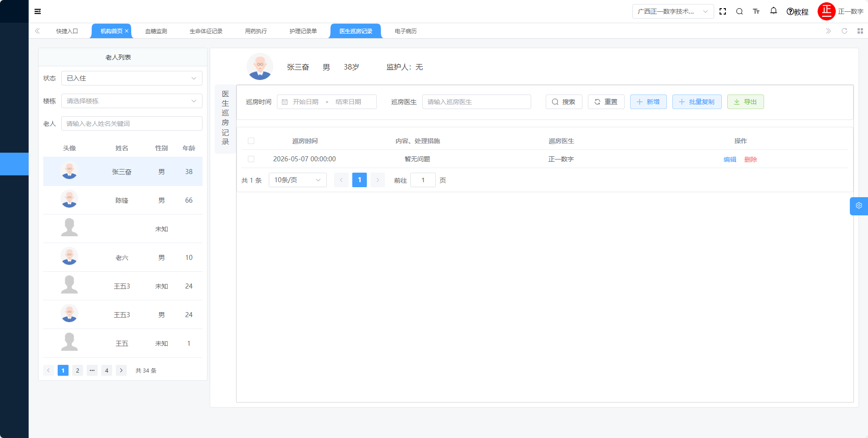
Task: Click the patient avatar in the header
Action: tap(260, 66)
